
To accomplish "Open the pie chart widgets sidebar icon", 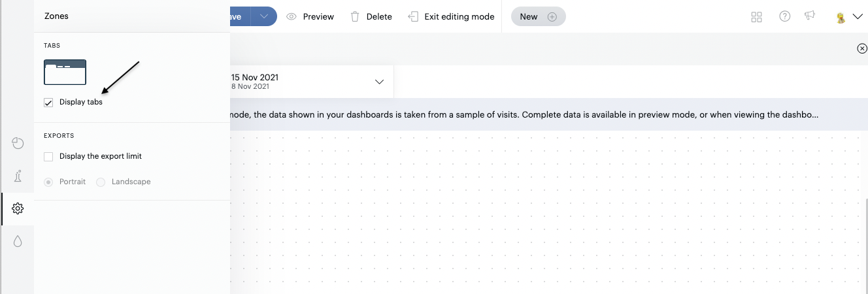I will [x=18, y=143].
